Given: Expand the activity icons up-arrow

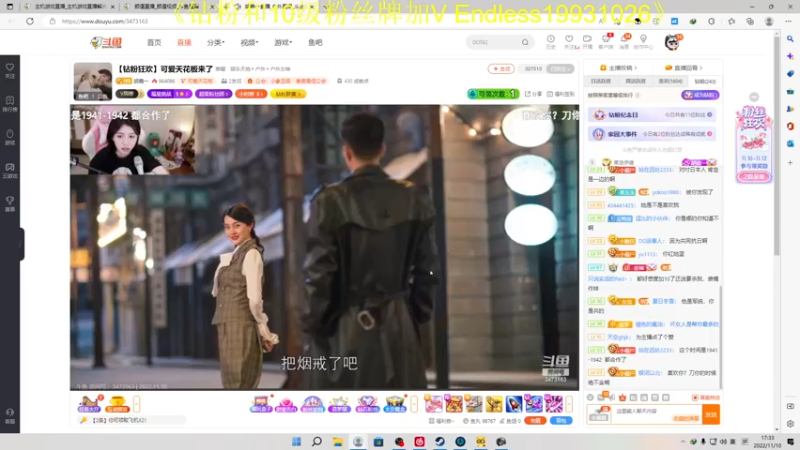Looking at the screenshot, I should (414, 404).
